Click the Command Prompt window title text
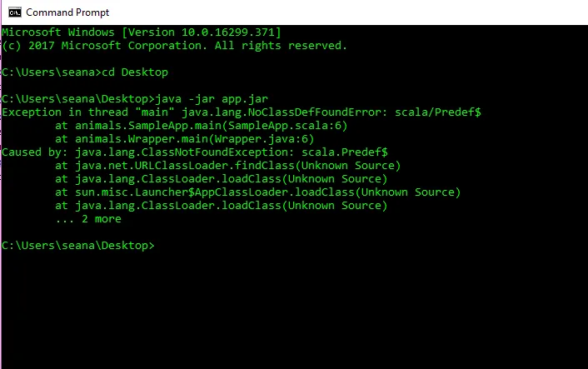 67,12
